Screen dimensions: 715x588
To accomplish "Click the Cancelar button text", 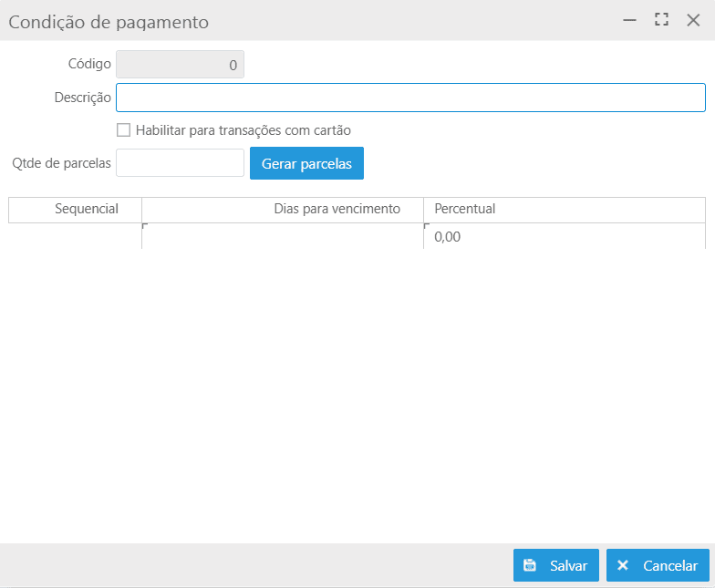I will click(x=670, y=565).
